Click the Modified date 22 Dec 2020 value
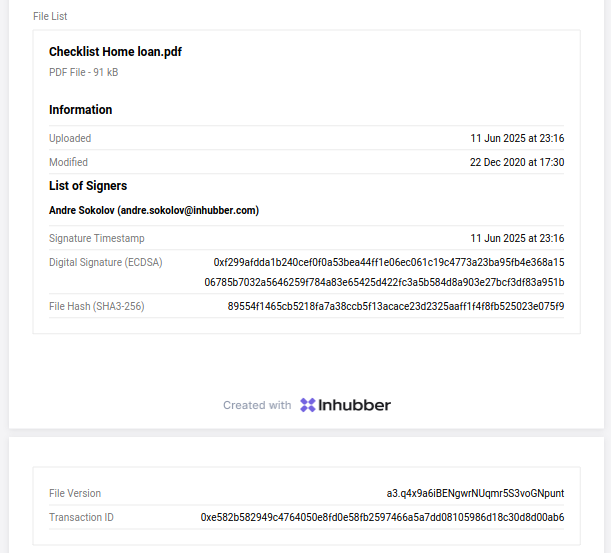The height and width of the screenshot is (553, 611). pyautogui.click(x=517, y=162)
